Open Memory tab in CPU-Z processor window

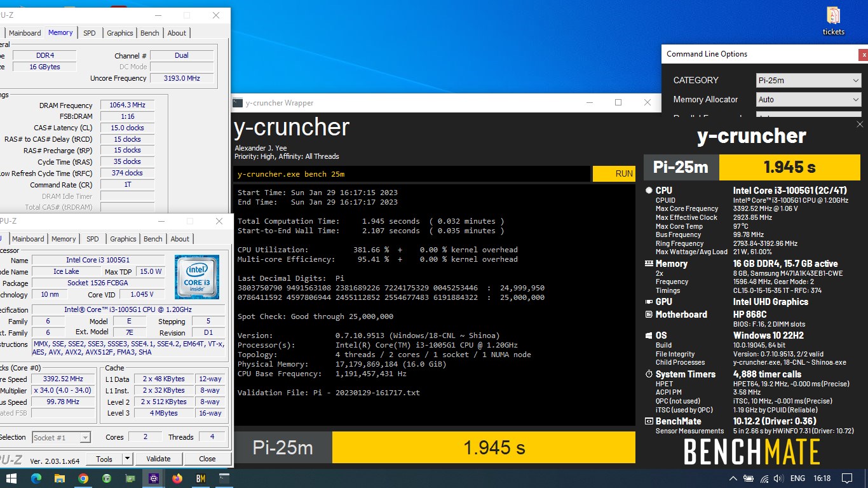pos(64,239)
